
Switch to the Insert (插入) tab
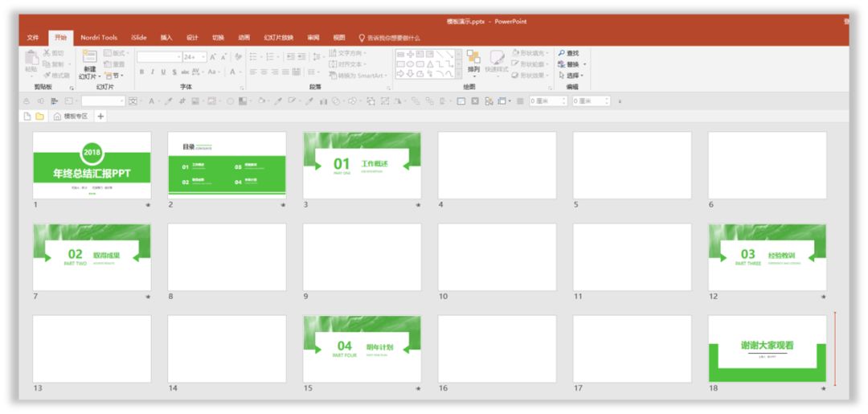tap(166, 38)
